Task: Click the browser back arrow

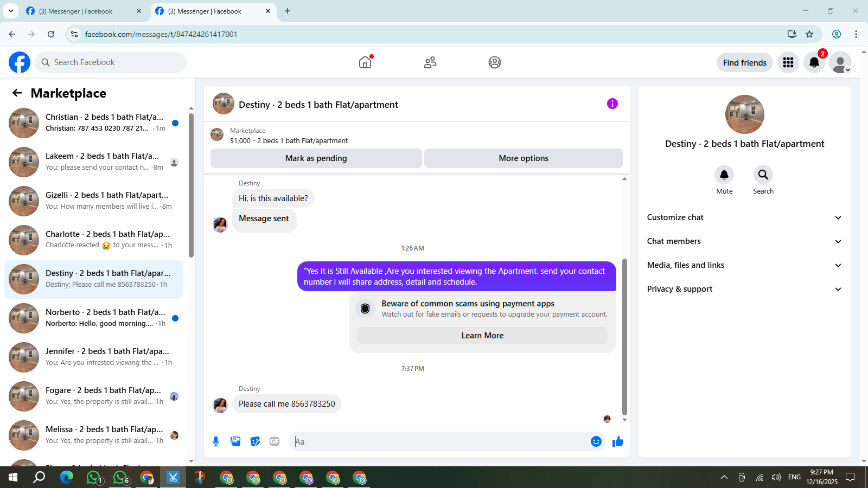Action: (x=12, y=34)
